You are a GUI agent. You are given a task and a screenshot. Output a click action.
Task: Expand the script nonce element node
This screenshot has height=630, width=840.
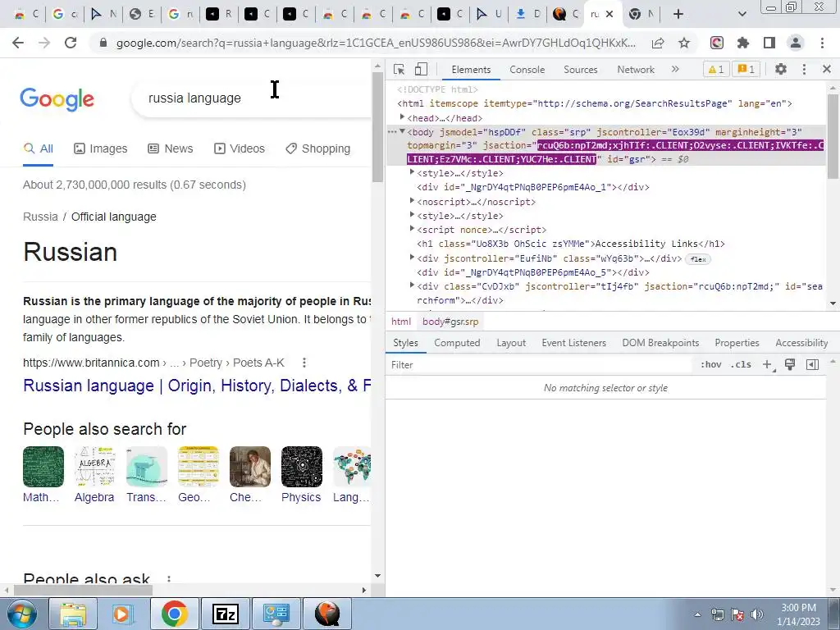pos(412,229)
